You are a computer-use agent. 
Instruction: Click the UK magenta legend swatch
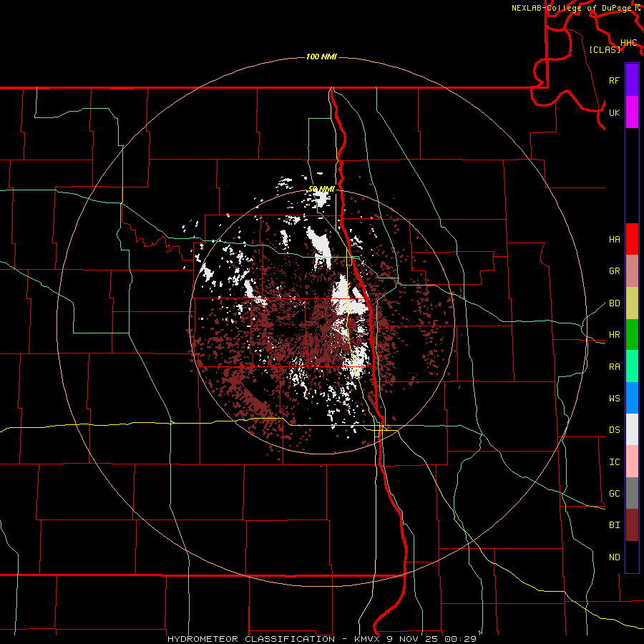[632, 112]
